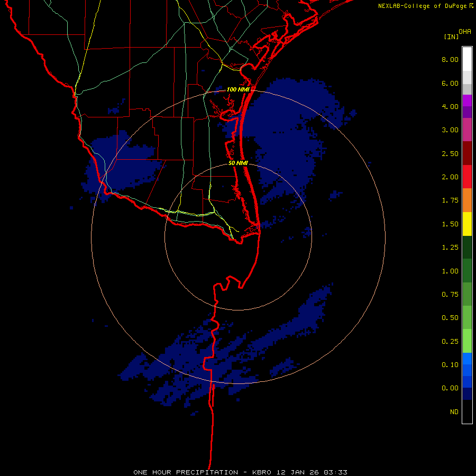Click the 100 NMI range ring label

(238, 89)
